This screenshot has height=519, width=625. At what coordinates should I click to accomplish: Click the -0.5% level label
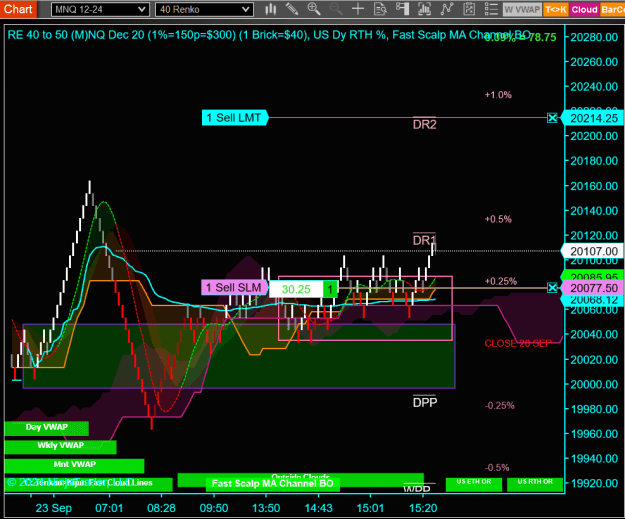(497, 468)
